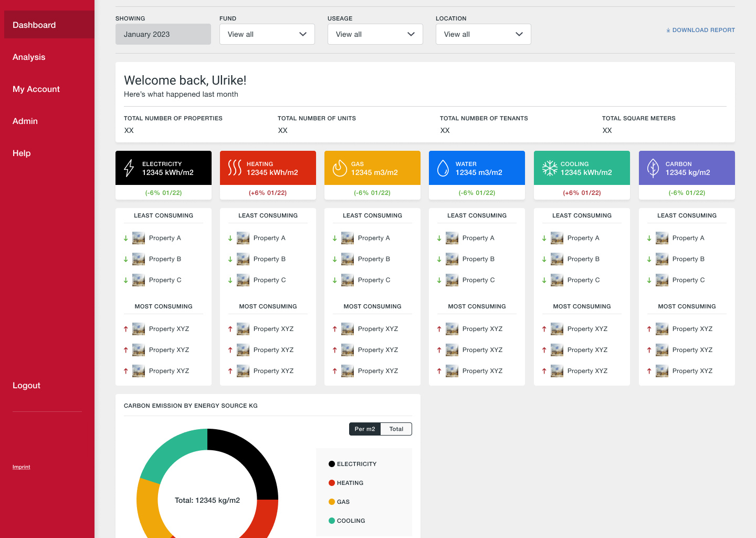Click the Water droplet icon

pos(443,168)
